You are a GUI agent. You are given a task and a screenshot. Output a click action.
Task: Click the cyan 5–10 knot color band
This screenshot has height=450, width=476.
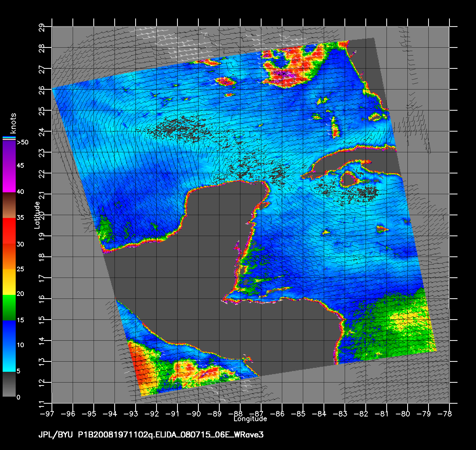[9, 359]
